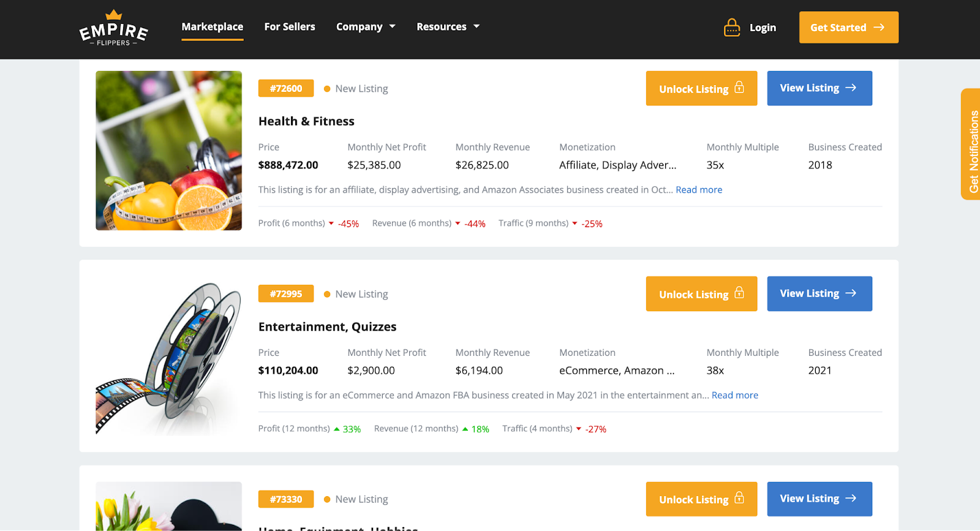Click the login padlock icon
Image resolution: width=980 pixels, height=531 pixels.
tap(732, 28)
